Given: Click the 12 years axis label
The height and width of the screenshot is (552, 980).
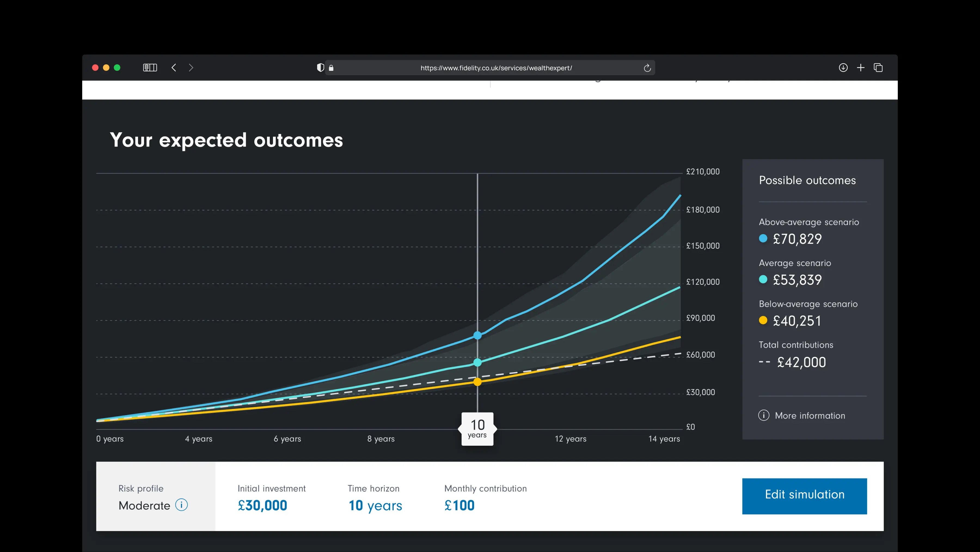Looking at the screenshot, I should pos(570,439).
